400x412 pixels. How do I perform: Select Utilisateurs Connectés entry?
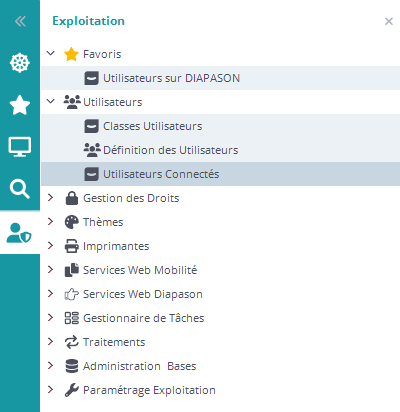tap(221, 174)
